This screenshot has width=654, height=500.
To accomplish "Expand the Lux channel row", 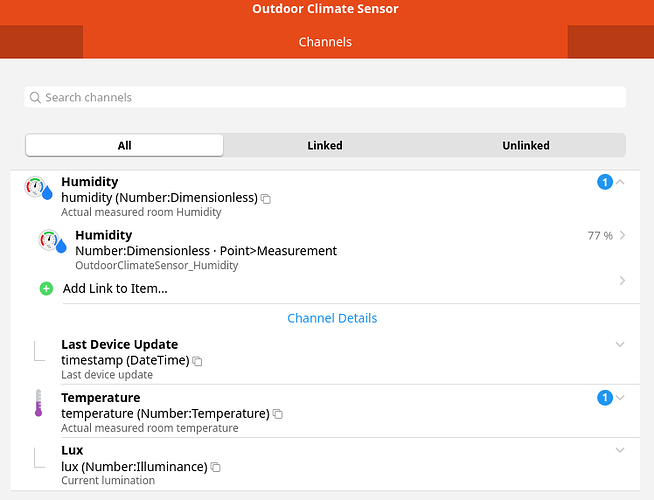I will point(620,450).
